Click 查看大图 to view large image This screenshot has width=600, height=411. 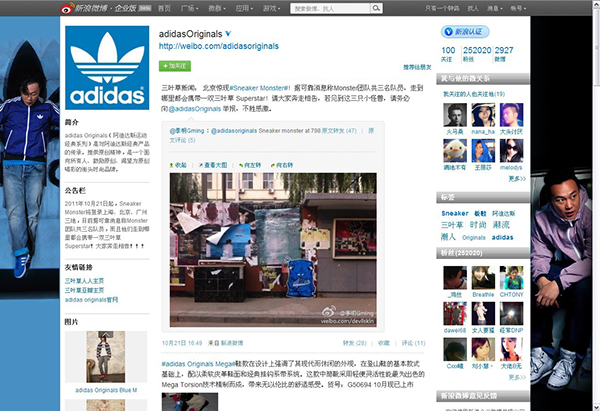point(213,165)
